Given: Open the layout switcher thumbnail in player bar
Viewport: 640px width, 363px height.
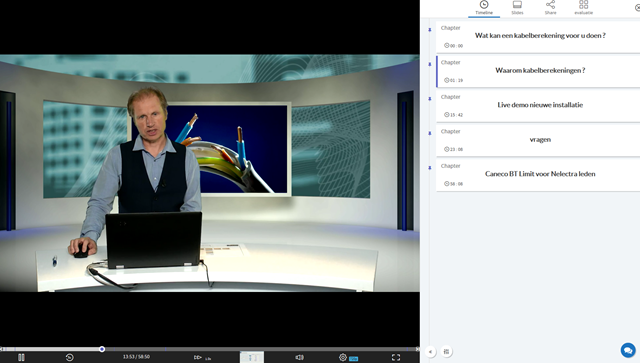Looking at the screenshot, I should click(x=252, y=357).
